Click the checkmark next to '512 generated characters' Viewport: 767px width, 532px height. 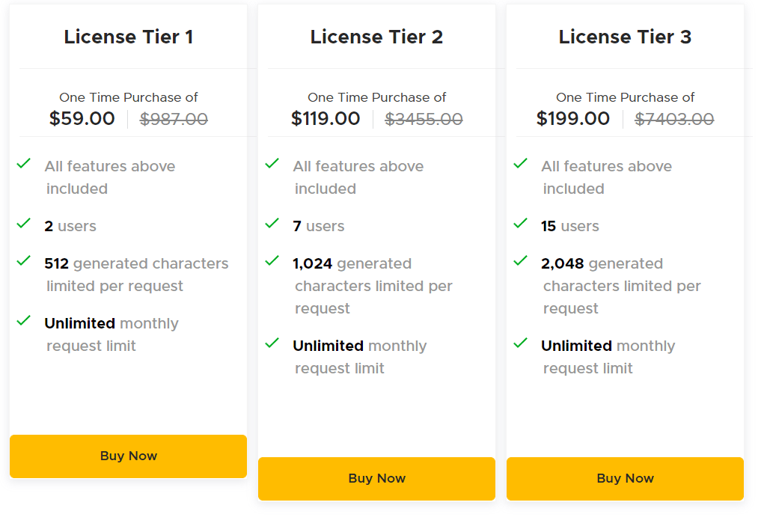[x=24, y=260]
